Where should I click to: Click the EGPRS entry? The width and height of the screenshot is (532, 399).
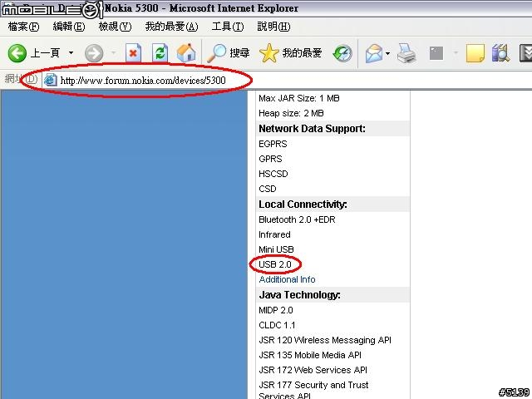click(273, 144)
